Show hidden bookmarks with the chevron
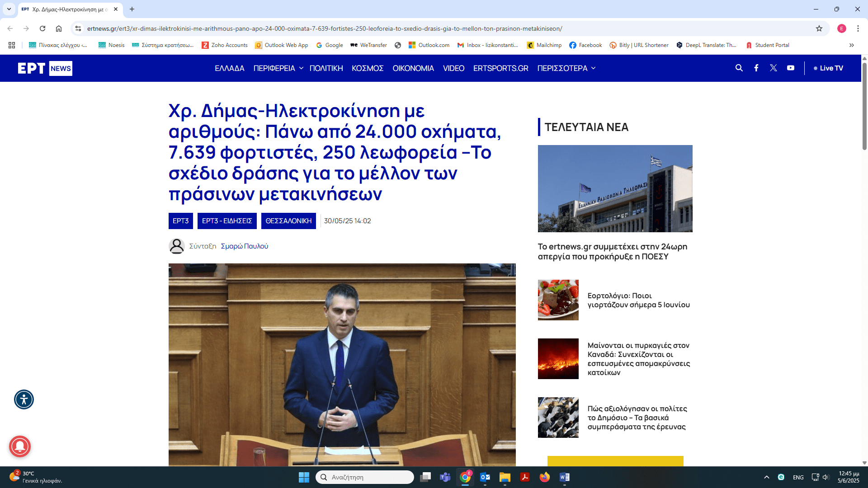The height and width of the screenshot is (488, 868). coord(852,45)
